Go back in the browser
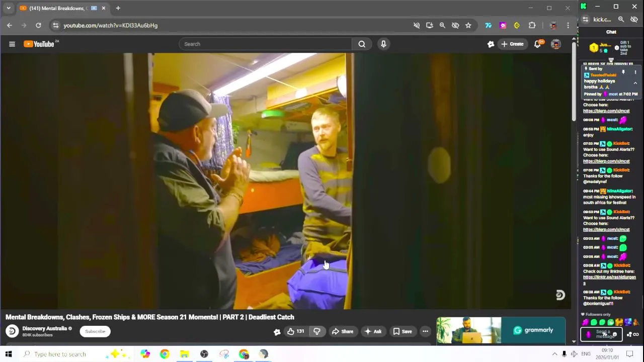This screenshot has height=362, width=644. click(x=10, y=25)
